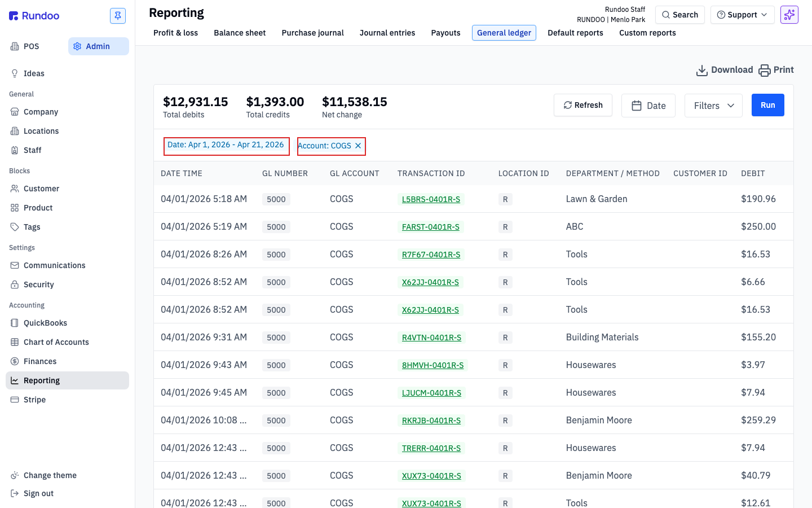Image resolution: width=812 pixels, height=508 pixels.
Task: Expand the Filters dropdown
Action: pos(713,106)
